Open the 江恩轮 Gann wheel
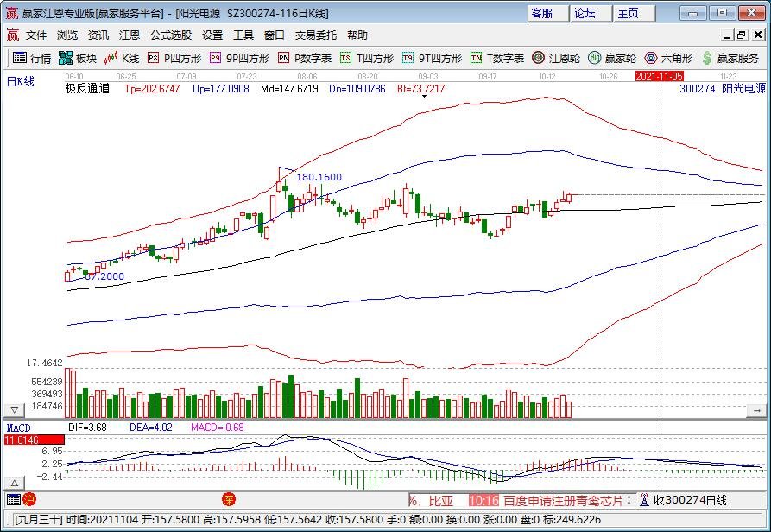This screenshot has height=532, width=771. 555,58
